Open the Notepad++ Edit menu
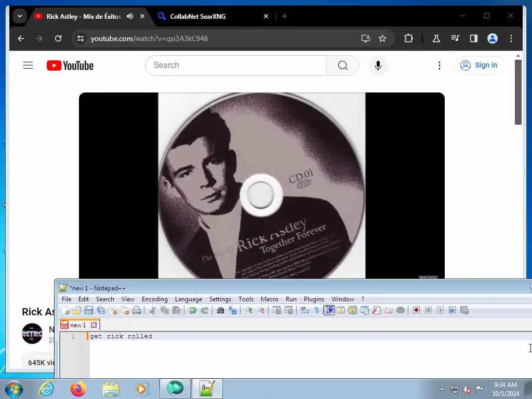Screen dimensions: 532x399 (x=84, y=299)
